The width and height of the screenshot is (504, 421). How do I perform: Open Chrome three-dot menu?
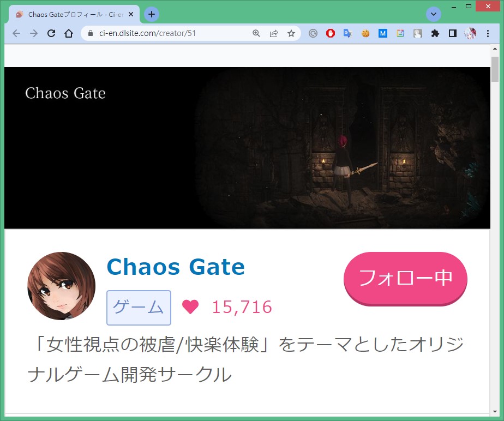[488, 33]
